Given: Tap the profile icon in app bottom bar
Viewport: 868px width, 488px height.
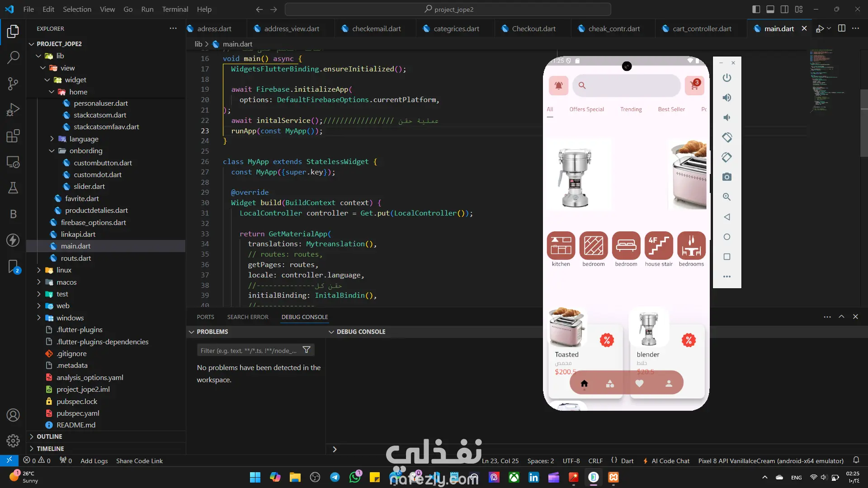Looking at the screenshot, I should pyautogui.click(x=669, y=384).
